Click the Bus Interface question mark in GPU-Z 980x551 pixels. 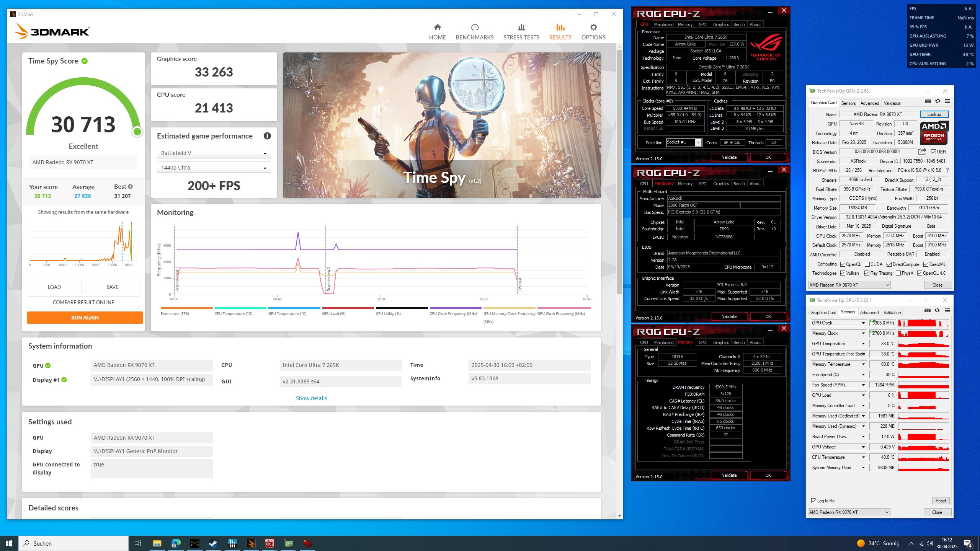pos(947,170)
